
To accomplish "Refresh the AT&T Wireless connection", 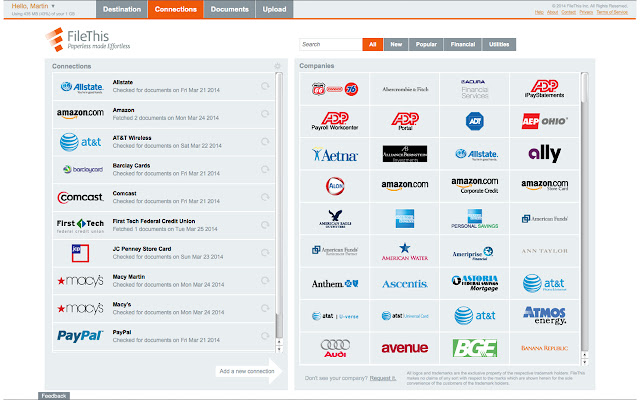I will (x=265, y=142).
